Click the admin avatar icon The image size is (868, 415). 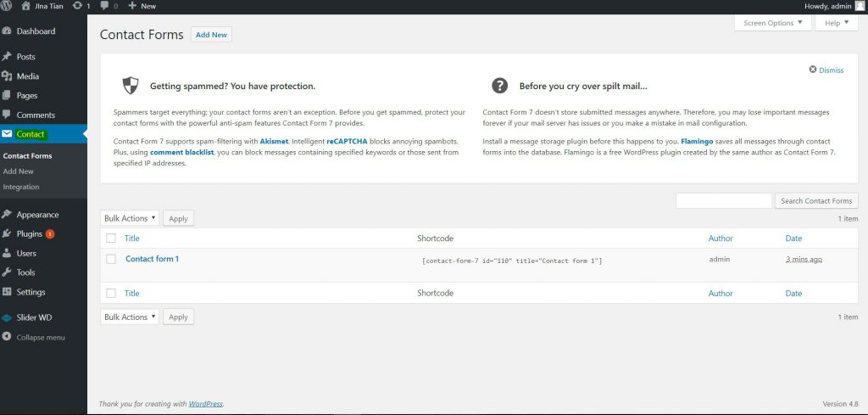coord(859,6)
